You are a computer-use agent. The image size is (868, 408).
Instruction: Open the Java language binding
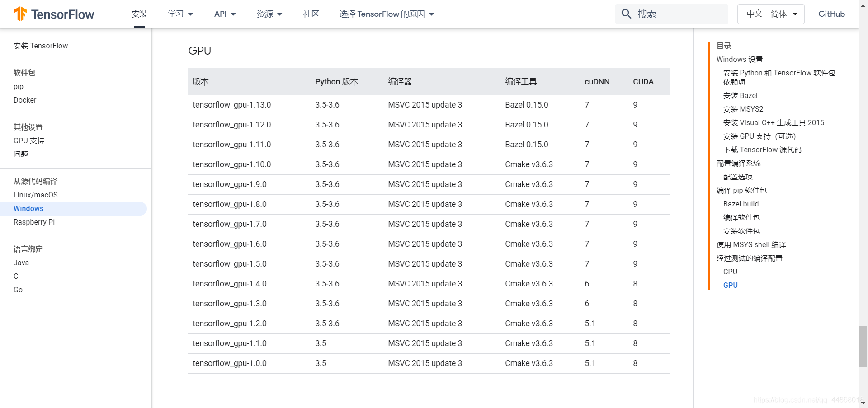point(21,263)
